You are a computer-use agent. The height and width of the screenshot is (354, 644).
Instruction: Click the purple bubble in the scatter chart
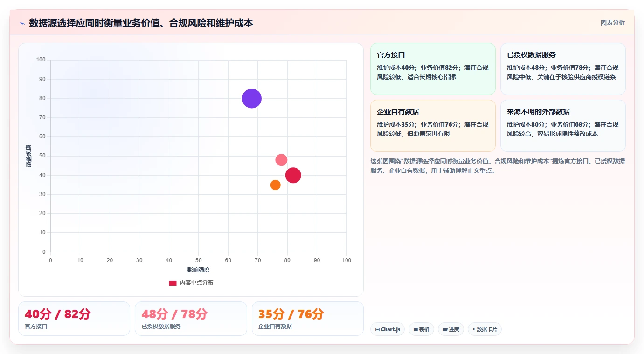[x=252, y=98]
